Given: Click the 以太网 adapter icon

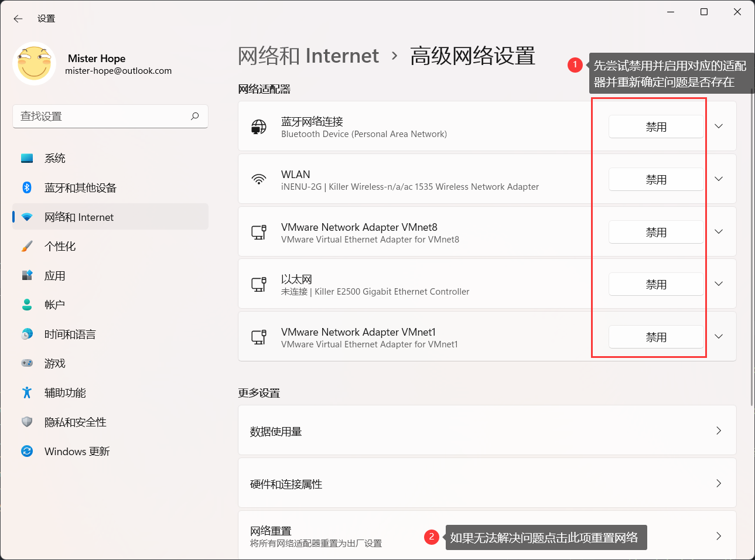Looking at the screenshot, I should 259,284.
